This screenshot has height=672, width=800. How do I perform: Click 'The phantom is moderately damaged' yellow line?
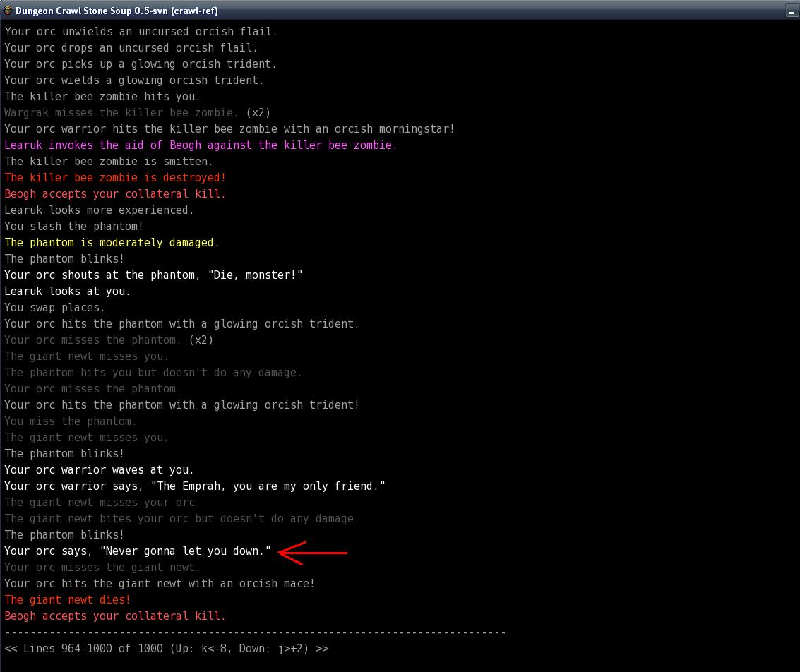coord(112,243)
